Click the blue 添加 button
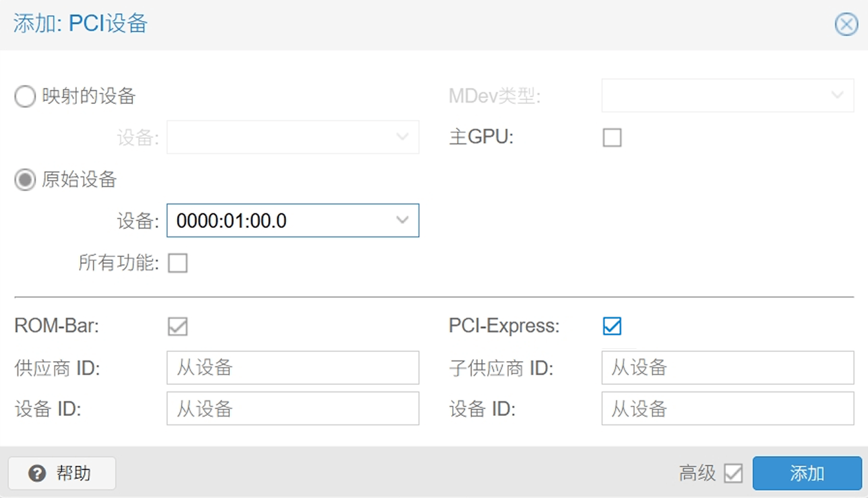This screenshot has width=868, height=498. tap(807, 473)
